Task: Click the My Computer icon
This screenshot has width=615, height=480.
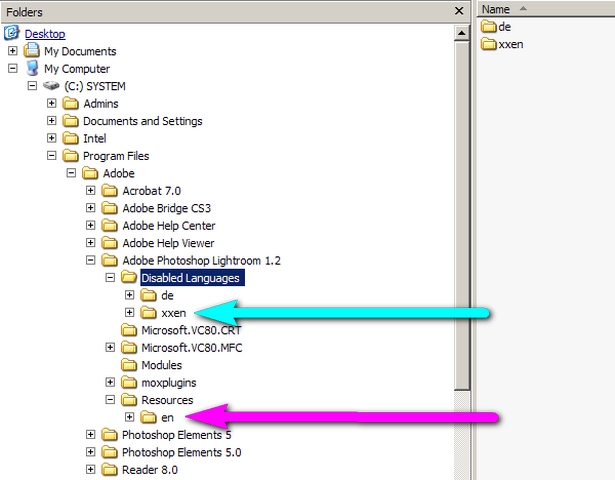Action: pos(32,68)
